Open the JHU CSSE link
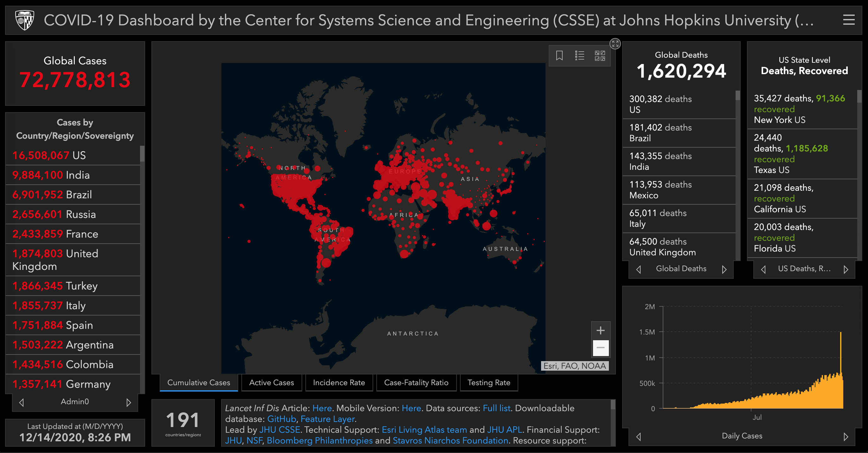This screenshot has width=868, height=453. coord(280,430)
